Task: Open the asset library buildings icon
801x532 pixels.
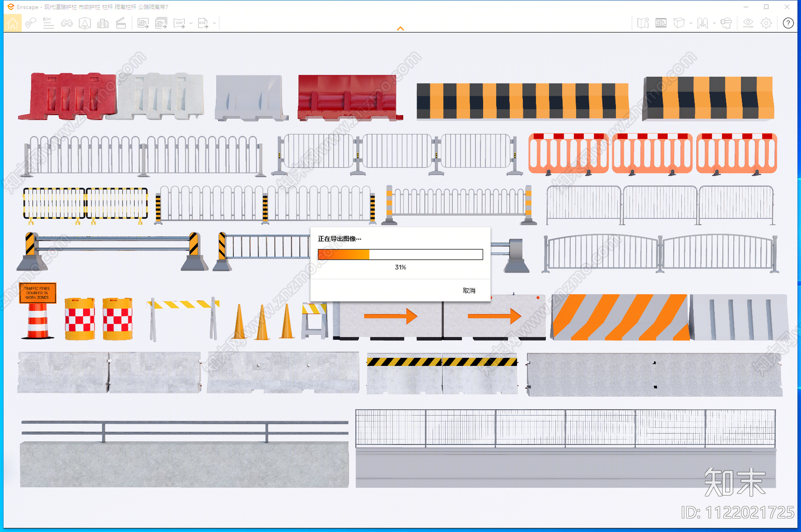Action: pyautogui.click(x=103, y=23)
